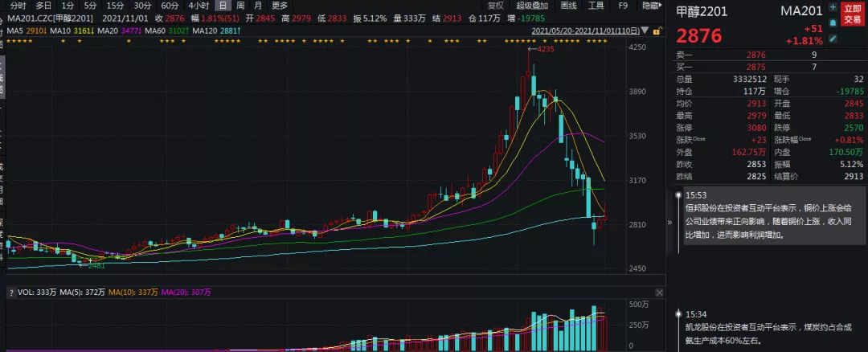Close the VOL indicator panel
This screenshot has height=352, width=868.
[659, 293]
